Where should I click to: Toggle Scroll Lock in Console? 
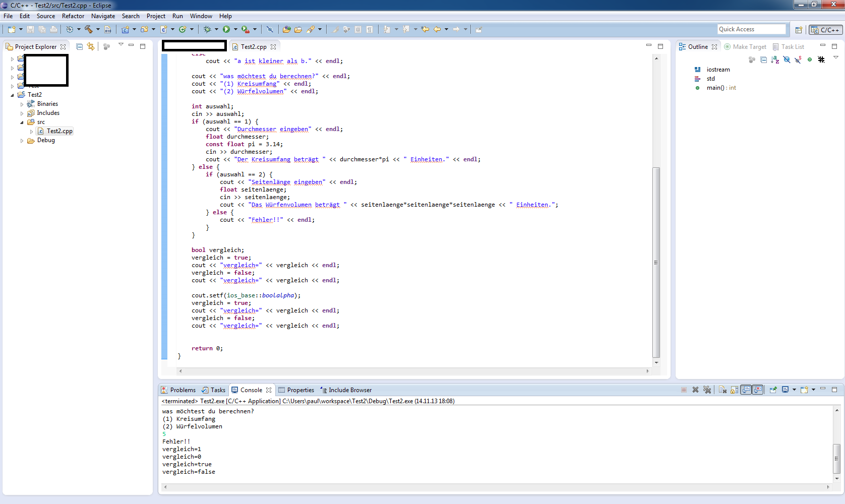(734, 390)
